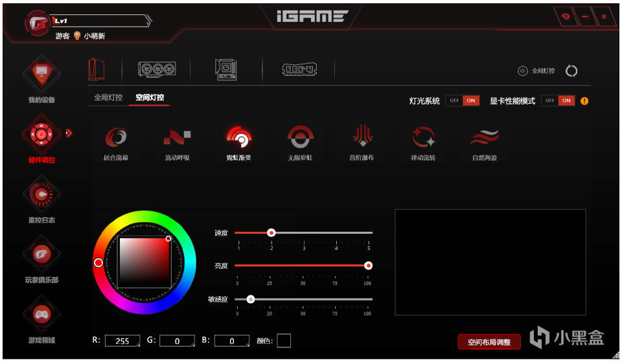Choose the 居合流霜 lighting effect

pos(116,142)
